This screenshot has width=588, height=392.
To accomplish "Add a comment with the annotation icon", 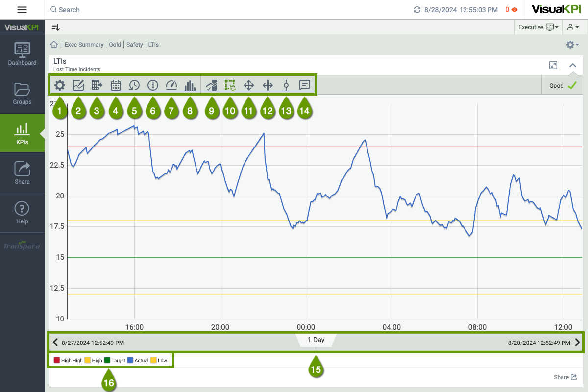I will pyautogui.click(x=305, y=86).
